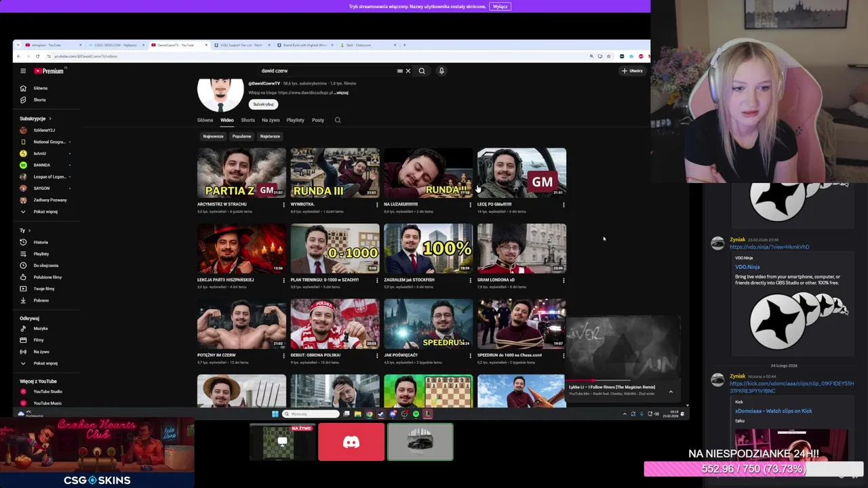Start voice search with the microphone
The image size is (868, 488).
click(441, 70)
